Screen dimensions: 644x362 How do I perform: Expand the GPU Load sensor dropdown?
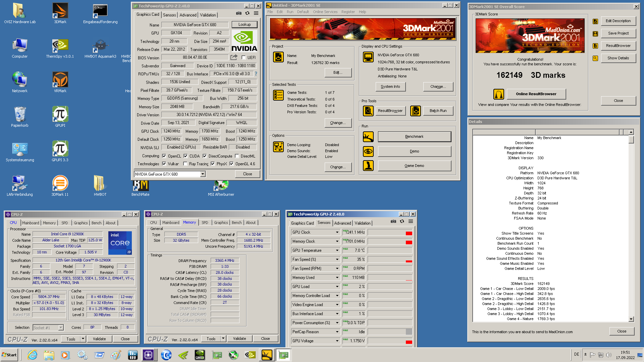337,287
